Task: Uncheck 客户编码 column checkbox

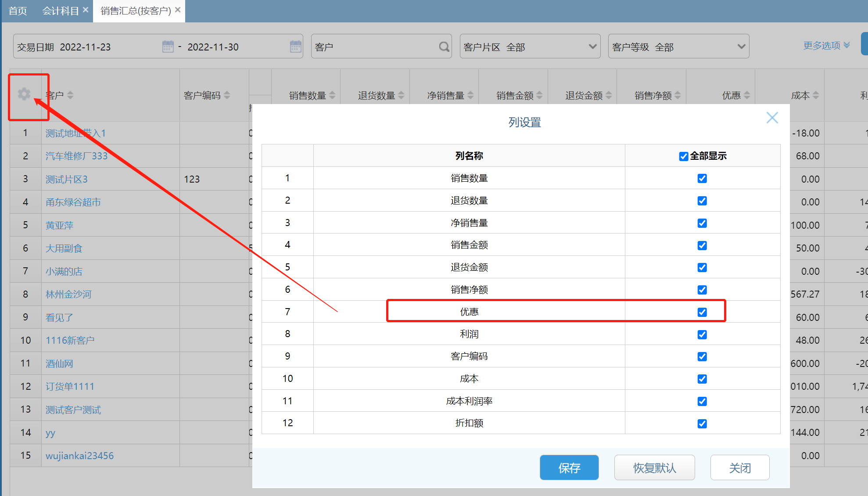Action: pos(702,356)
